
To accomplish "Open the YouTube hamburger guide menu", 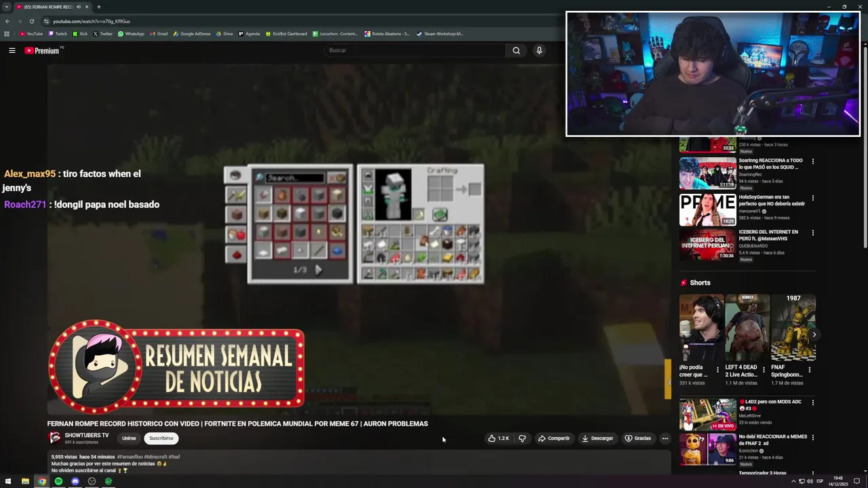I will pos(12,50).
